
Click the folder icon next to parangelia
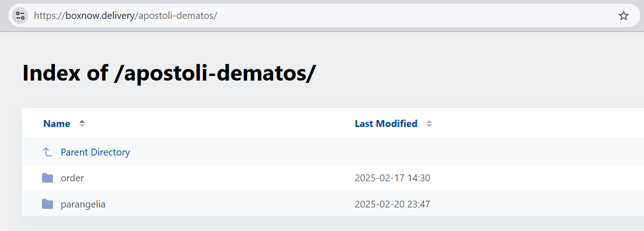click(x=47, y=204)
